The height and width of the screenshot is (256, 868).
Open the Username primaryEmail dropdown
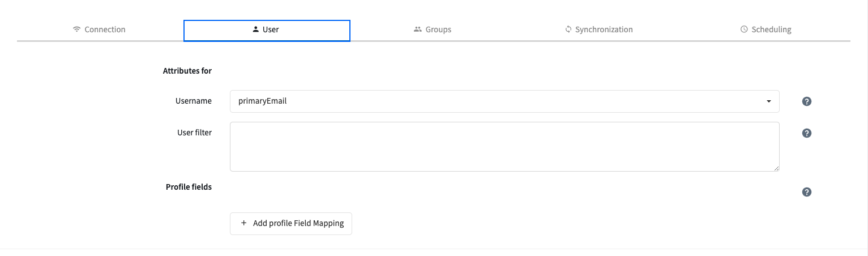(x=498, y=101)
